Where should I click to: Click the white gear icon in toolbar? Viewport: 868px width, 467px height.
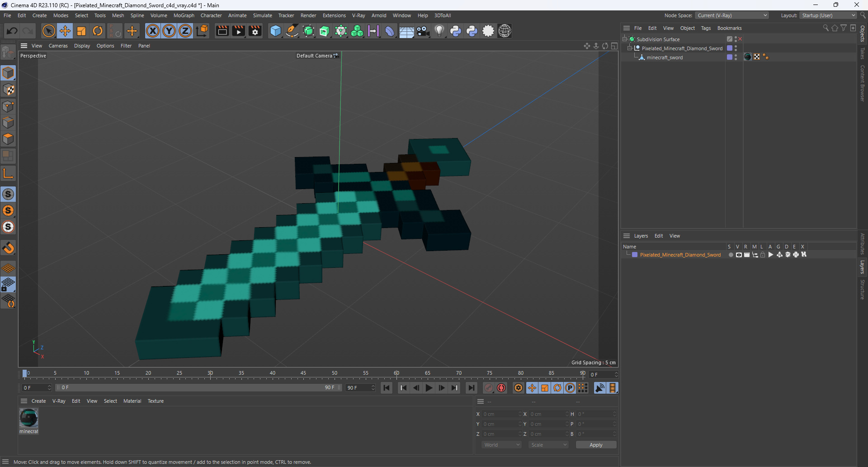489,31
